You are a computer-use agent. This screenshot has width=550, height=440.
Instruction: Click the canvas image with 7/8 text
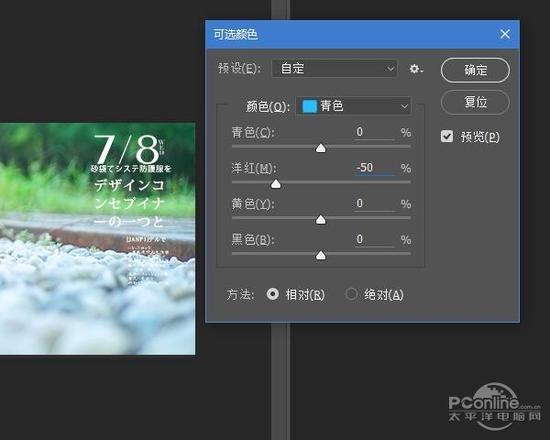(97, 239)
